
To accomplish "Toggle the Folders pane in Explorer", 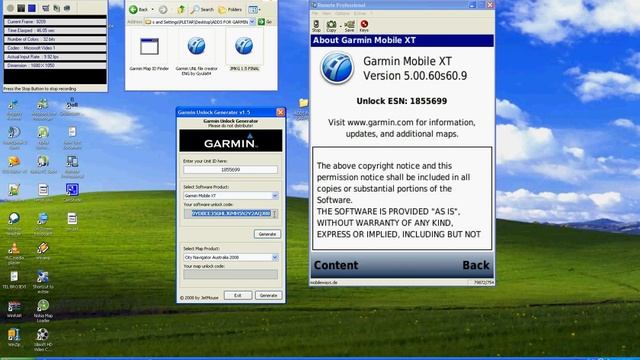I will (x=230, y=9).
